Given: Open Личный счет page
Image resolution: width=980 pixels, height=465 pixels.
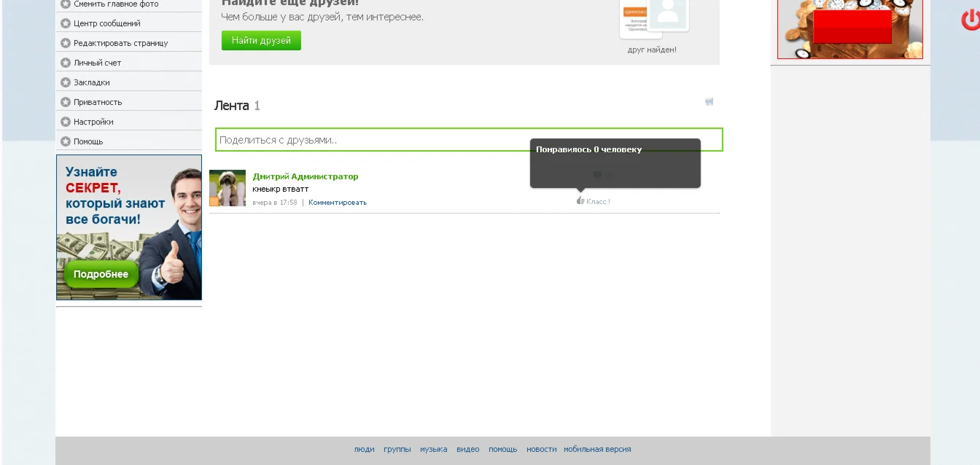Looking at the screenshot, I should point(98,63).
